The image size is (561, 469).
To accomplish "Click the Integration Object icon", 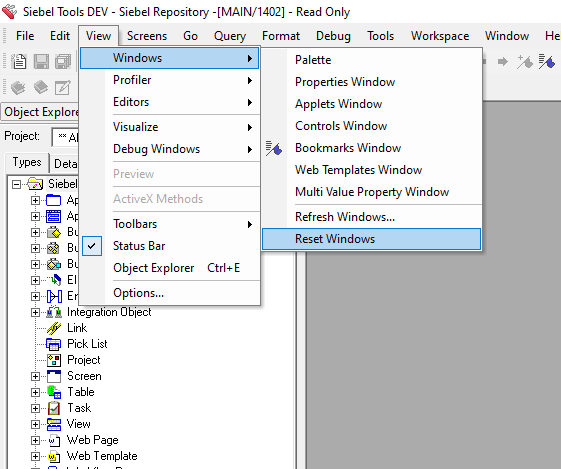I will click(54, 312).
